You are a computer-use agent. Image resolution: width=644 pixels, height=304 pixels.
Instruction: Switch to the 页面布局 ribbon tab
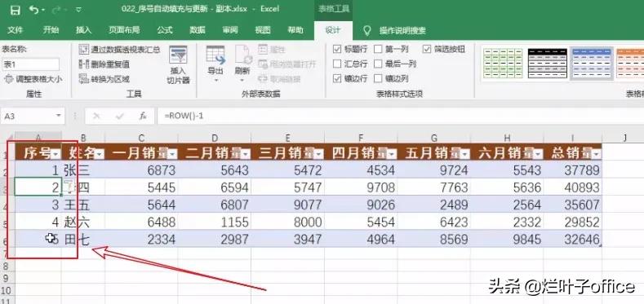pyautogui.click(x=124, y=30)
